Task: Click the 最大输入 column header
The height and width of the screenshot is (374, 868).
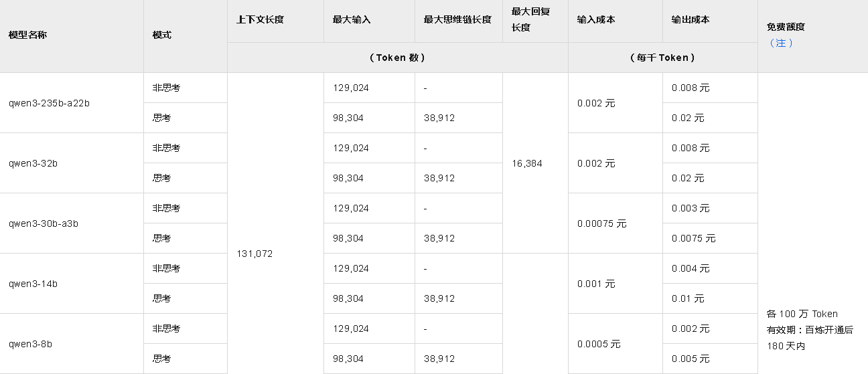Action: (352, 20)
